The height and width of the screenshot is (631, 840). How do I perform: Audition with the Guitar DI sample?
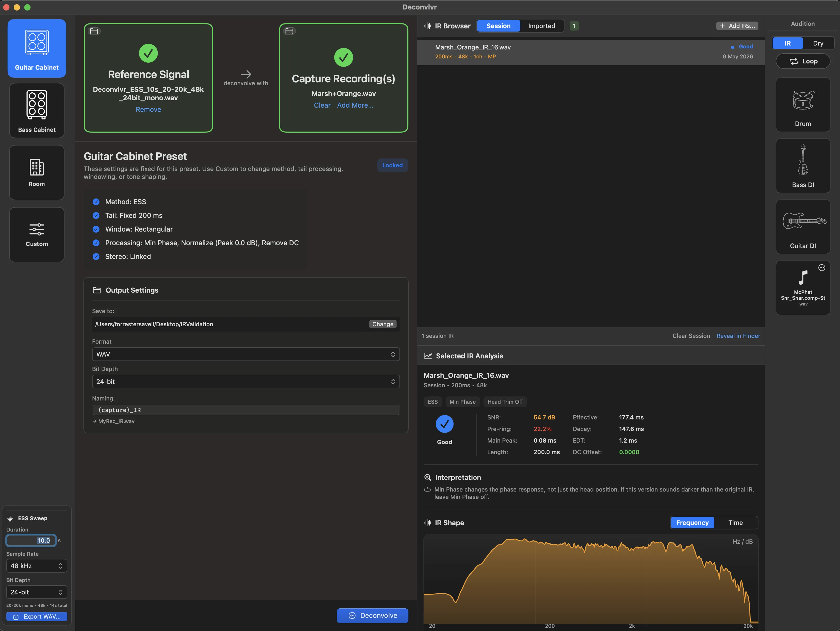[x=803, y=227]
